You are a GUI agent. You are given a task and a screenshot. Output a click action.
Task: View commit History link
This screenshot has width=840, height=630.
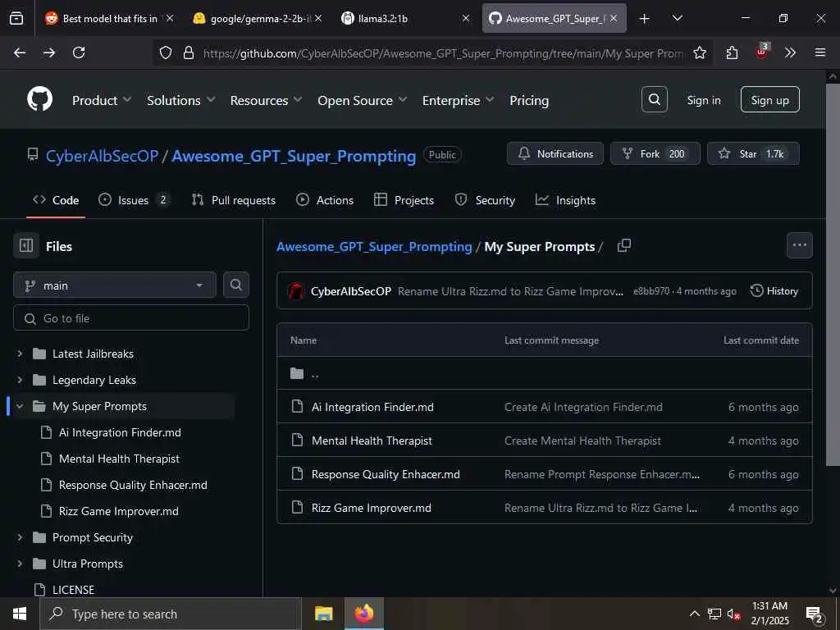pyautogui.click(x=774, y=291)
